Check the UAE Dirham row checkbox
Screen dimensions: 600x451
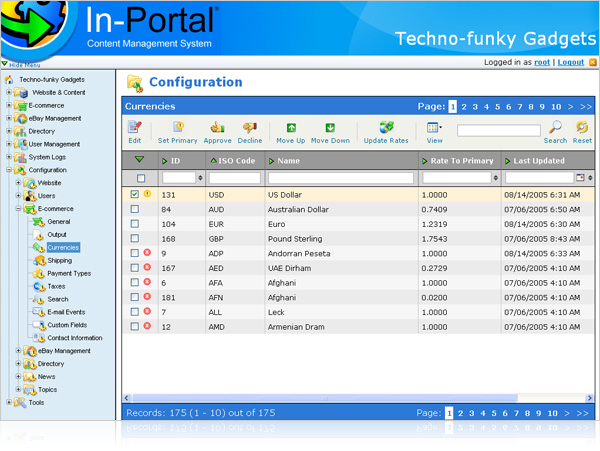tap(134, 268)
